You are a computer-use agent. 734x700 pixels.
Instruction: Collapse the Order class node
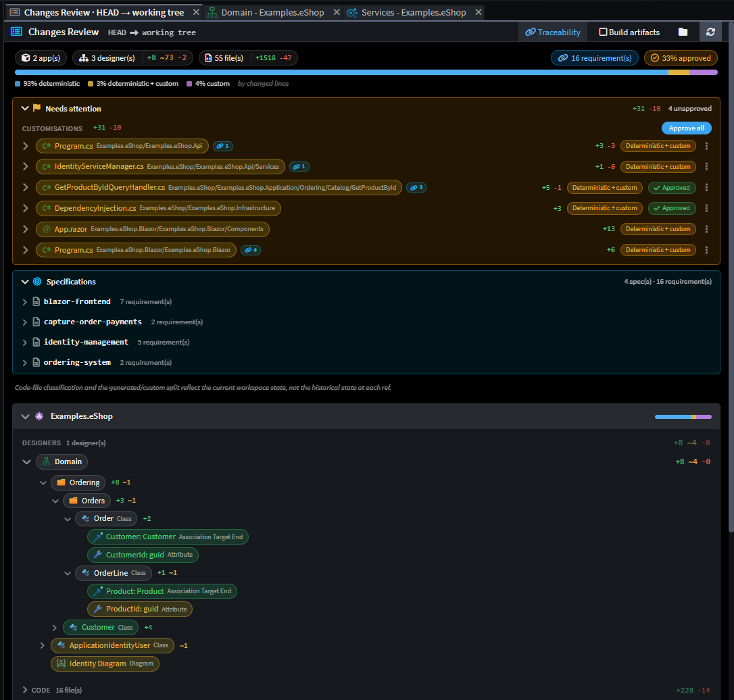click(68, 519)
